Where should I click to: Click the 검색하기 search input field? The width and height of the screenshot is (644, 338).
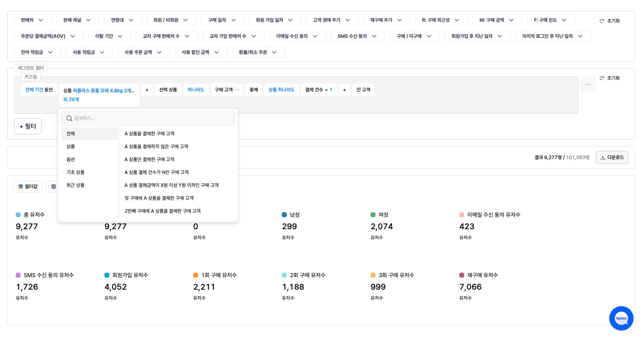148,118
